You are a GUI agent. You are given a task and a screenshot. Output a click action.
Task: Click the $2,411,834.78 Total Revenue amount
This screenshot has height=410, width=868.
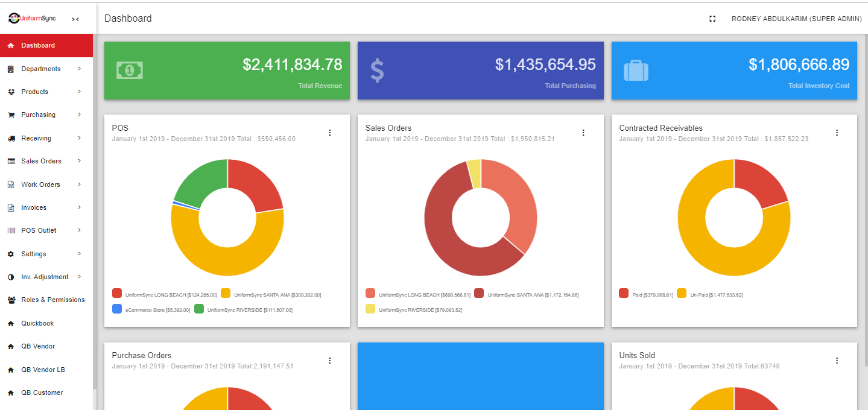coord(293,65)
